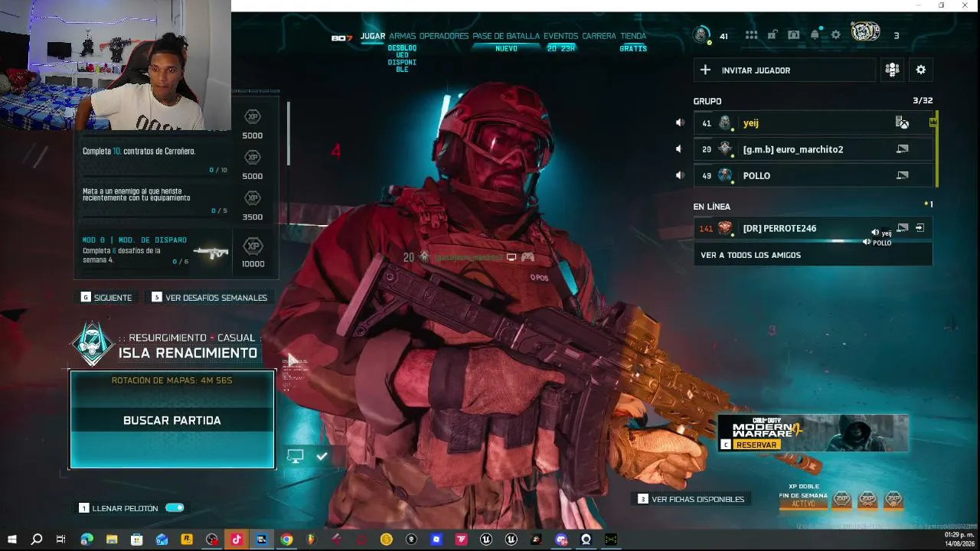Image resolution: width=980 pixels, height=551 pixels.
Task: Mute yeij's voice speaker icon
Action: click(x=679, y=122)
